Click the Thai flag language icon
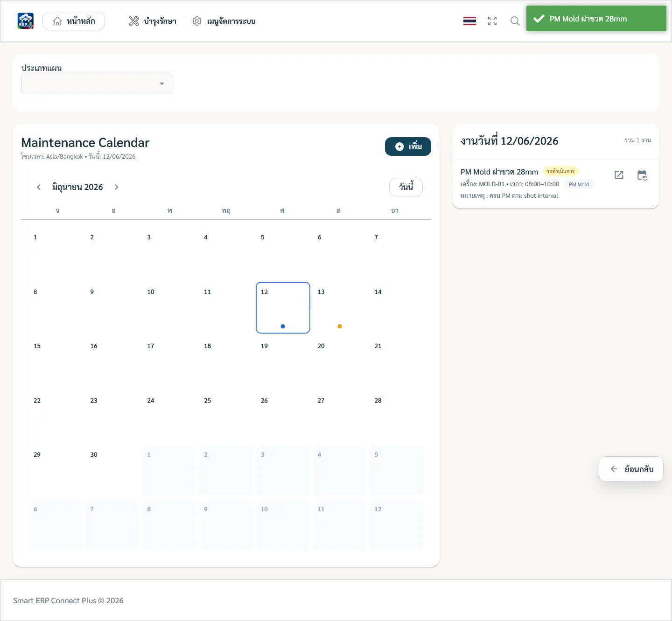 point(469,21)
